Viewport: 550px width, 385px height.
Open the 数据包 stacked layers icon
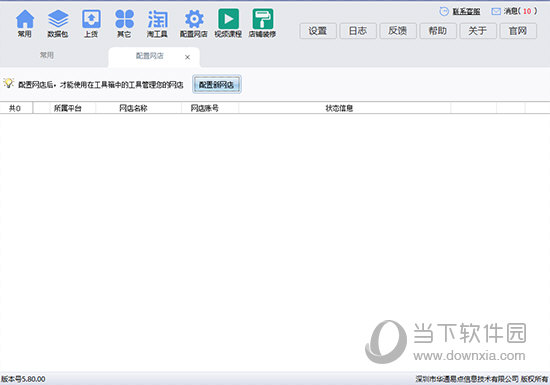click(58, 23)
